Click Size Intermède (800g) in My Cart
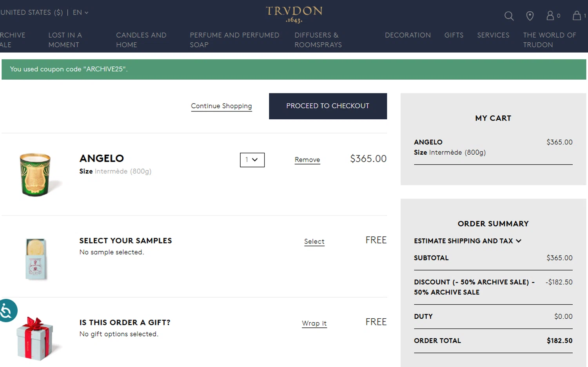Image resolution: width=588 pixels, height=367 pixels. (450, 152)
